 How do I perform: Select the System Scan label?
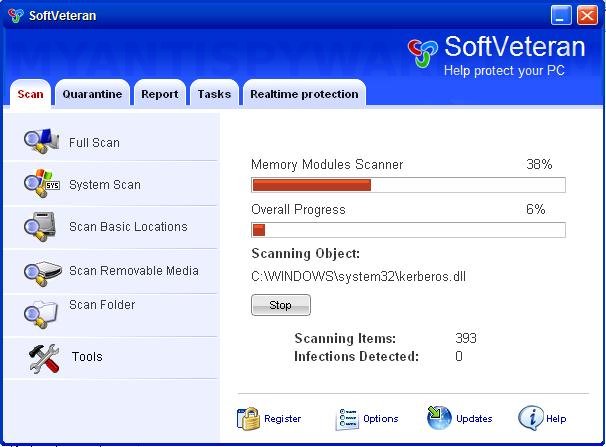(105, 185)
